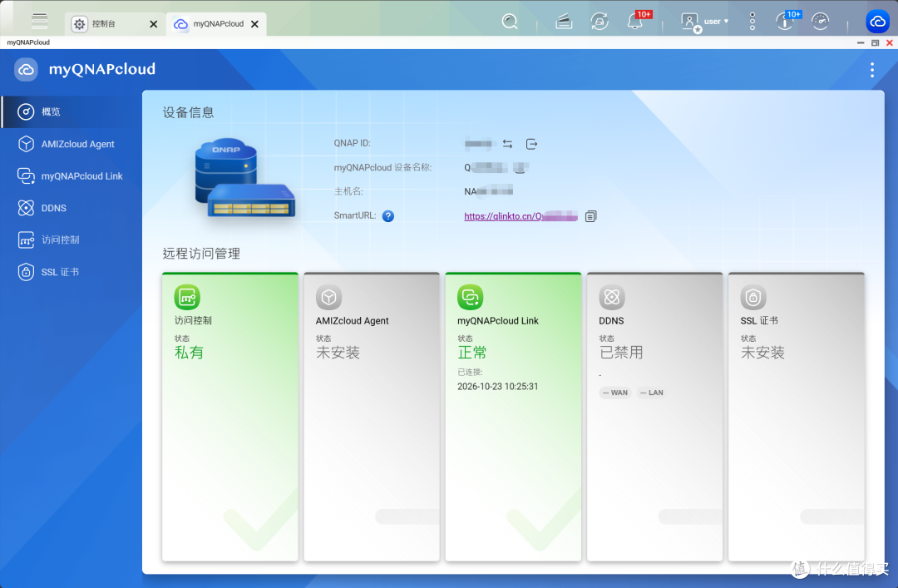Close the myQNAPcloud tab
Screen dimensions: 898x588
tap(255, 24)
